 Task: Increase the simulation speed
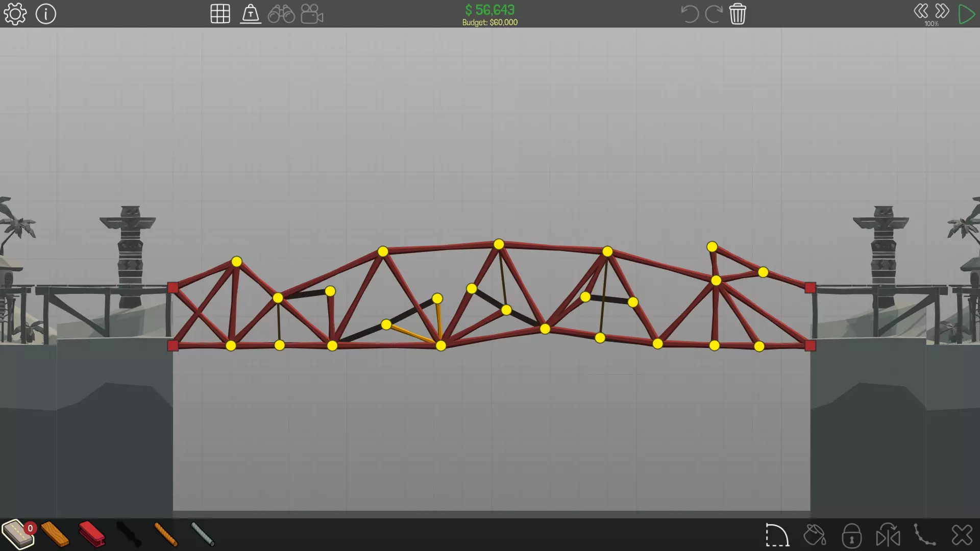point(942,11)
